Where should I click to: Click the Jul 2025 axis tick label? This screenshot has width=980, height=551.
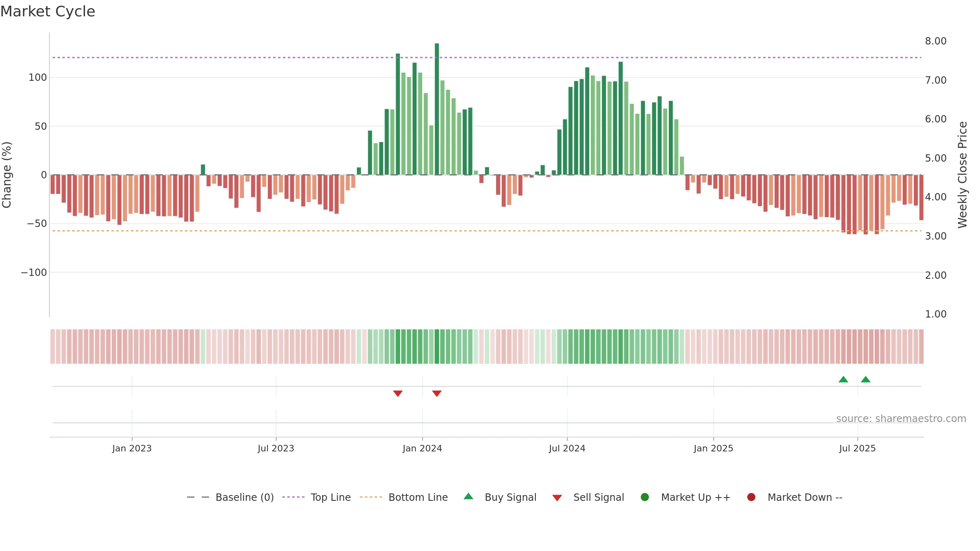pos(857,449)
